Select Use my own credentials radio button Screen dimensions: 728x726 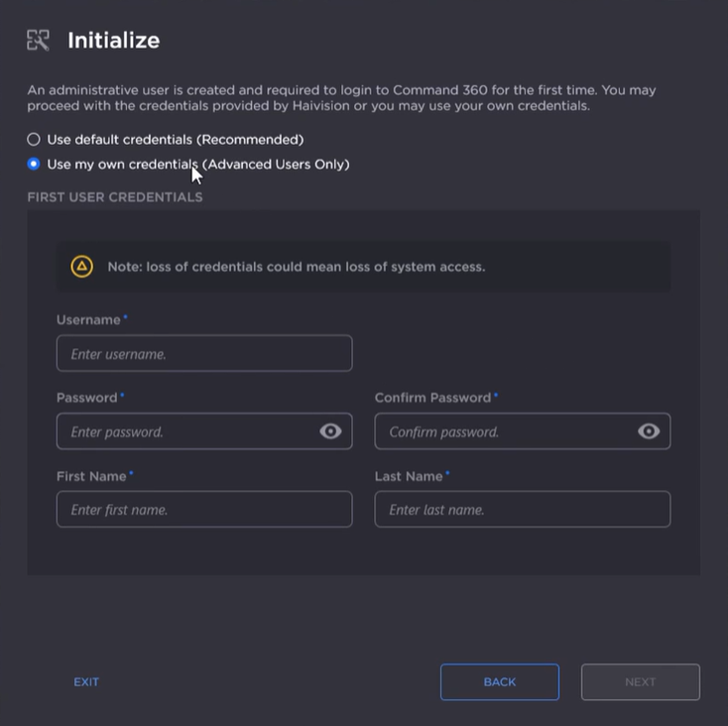point(34,165)
